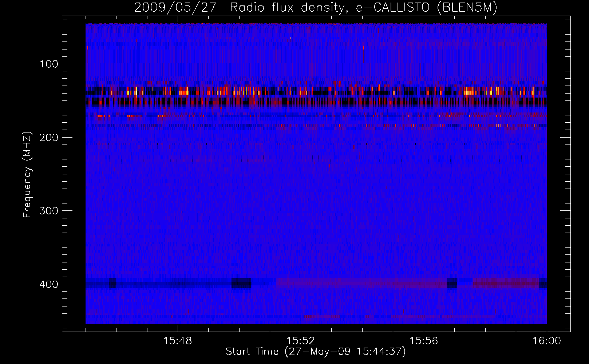The height and width of the screenshot is (364, 589).
Task: Select the 200 frequency tick label
Action: click(x=48, y=138)
